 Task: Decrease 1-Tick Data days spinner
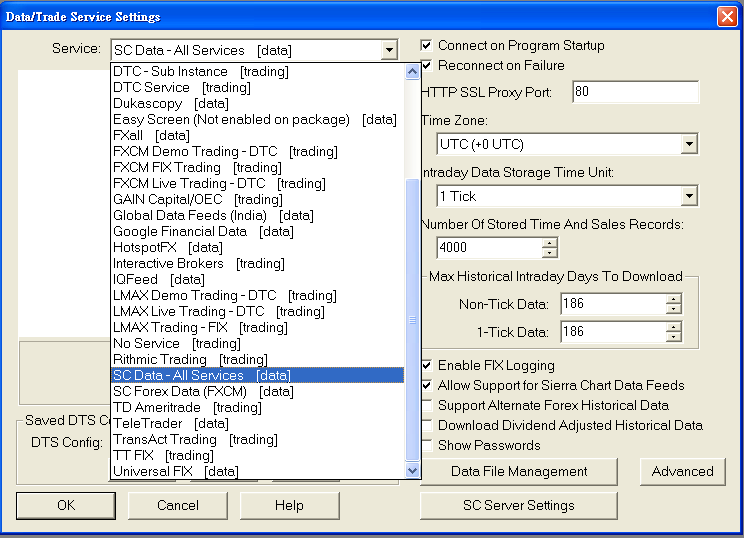coord(673,337)
